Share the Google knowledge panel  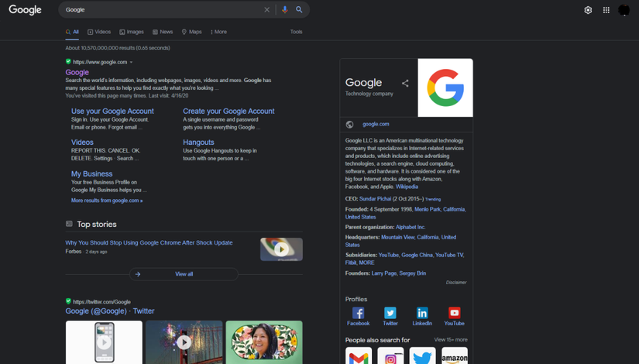click(405, 83)
